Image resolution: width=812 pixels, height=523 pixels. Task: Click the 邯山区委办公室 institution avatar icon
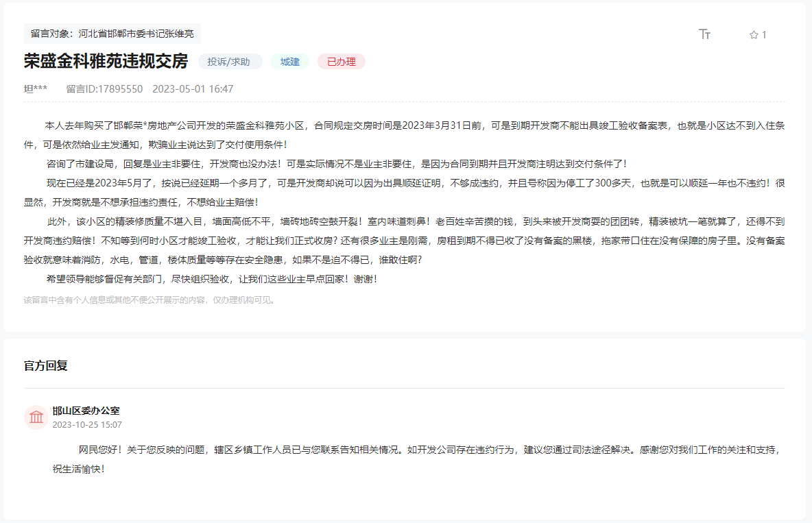36,417
